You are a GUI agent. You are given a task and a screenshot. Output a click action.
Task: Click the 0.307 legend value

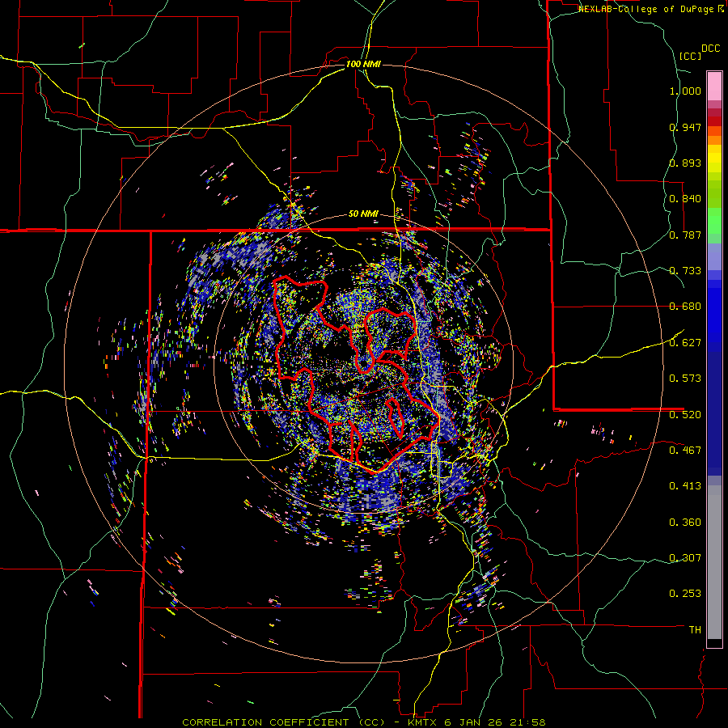pyautogui.click(x=685, y=557)
